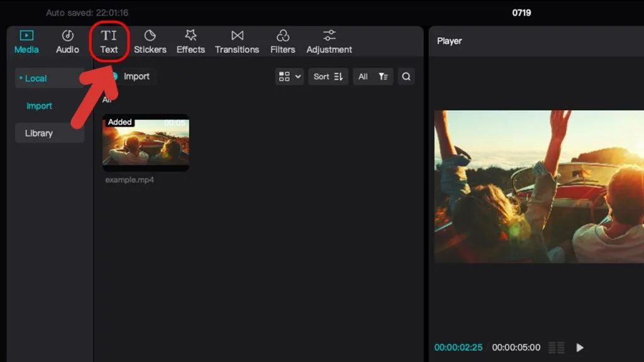Click the search magnifier icon
Screen dimensions: 644x362
coord(406,77)
